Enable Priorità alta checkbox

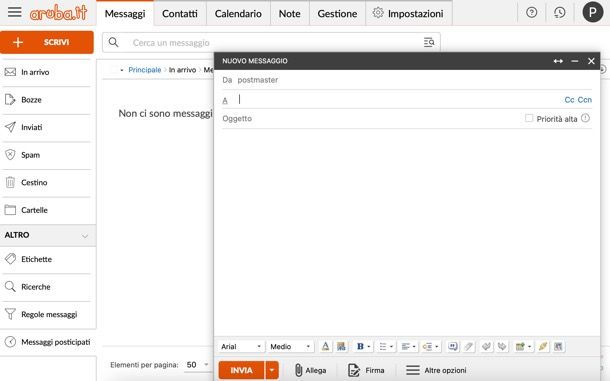tap(529, 118)
